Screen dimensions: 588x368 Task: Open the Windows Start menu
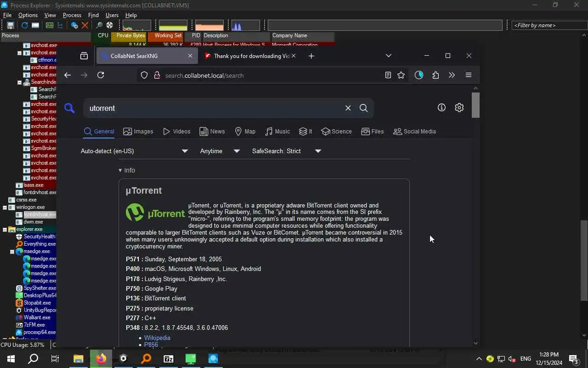pyautogui.click(x=11, y=359)
